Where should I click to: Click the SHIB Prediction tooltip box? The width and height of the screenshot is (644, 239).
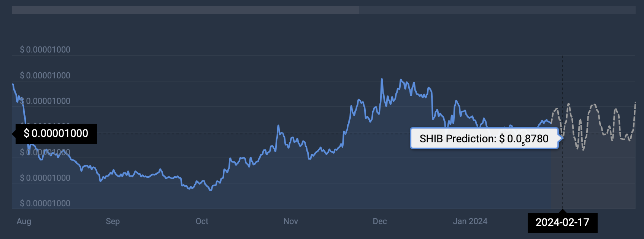point(484,139)
